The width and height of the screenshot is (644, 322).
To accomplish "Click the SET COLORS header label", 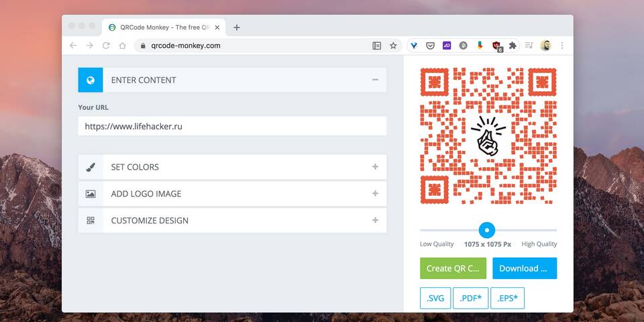I will (135, 167).
